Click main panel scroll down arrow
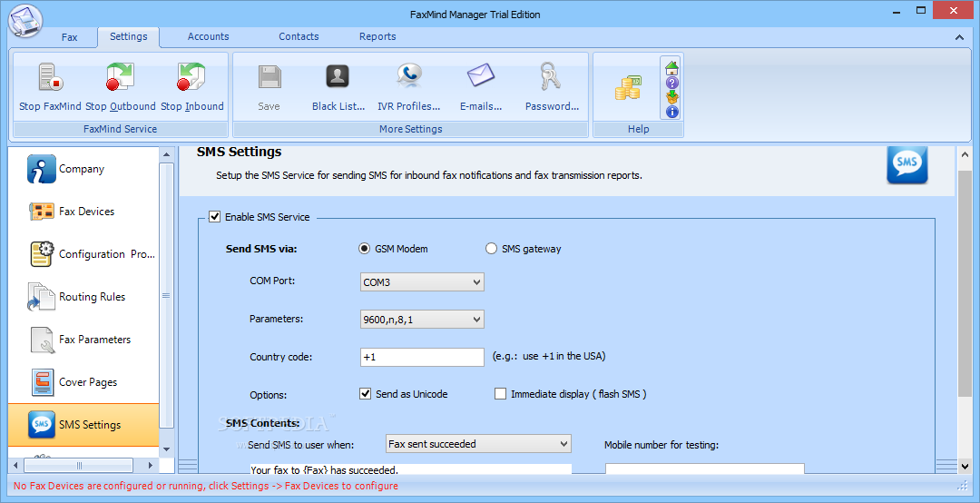 (x=965, y=466)
